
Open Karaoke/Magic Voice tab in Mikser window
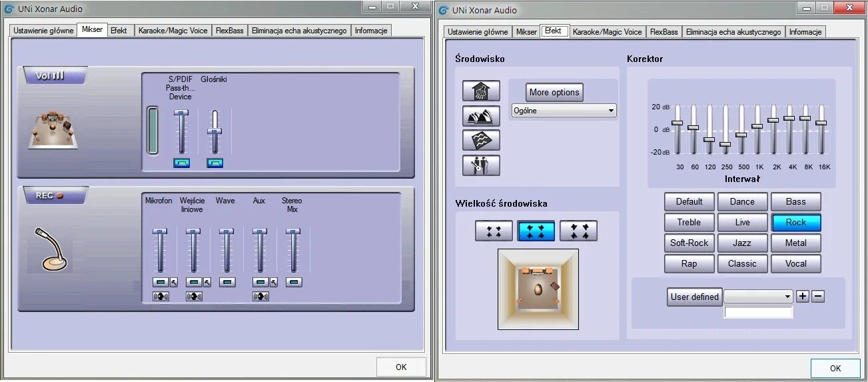point(173,31)
